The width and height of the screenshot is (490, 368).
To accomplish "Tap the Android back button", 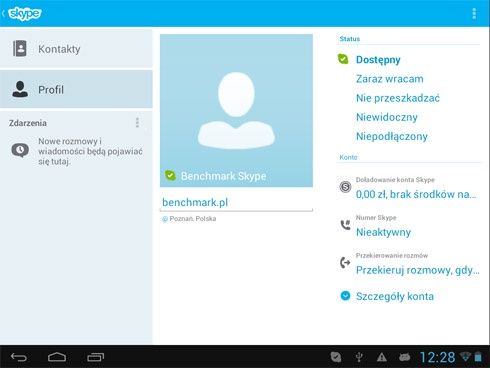I will tap(19, 357).
